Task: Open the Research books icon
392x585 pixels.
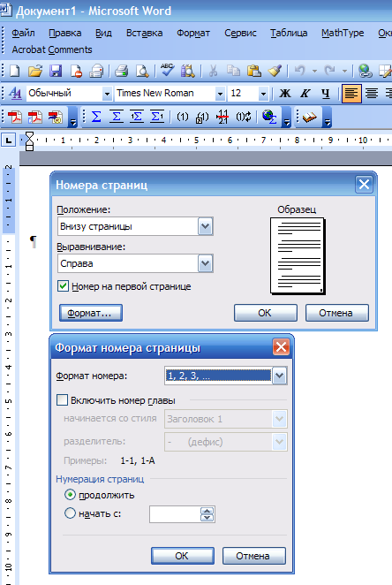Action: [x=188, y=71]
